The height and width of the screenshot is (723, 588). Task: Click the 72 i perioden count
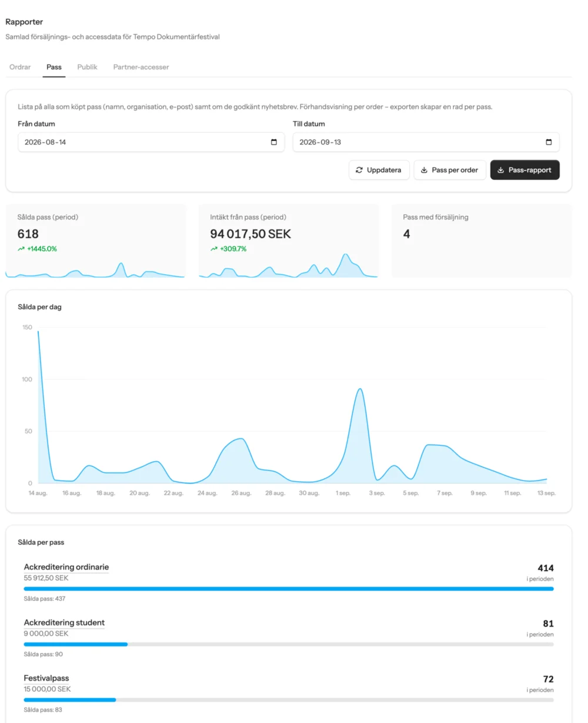pyautogui.click(x=548, y=679)
